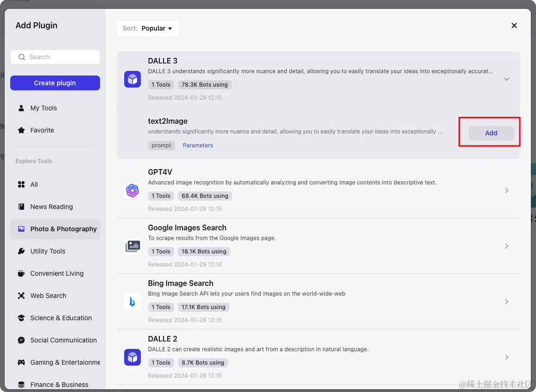The width and height of the screenshot is (536, 392).
Task: Click the Bing Image Search title
Action: [181, 283]
